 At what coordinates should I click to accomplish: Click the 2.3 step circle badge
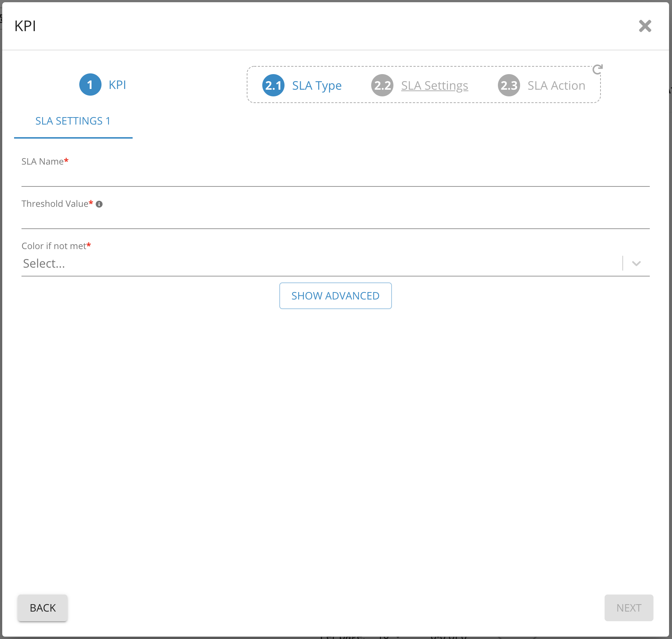509,86
